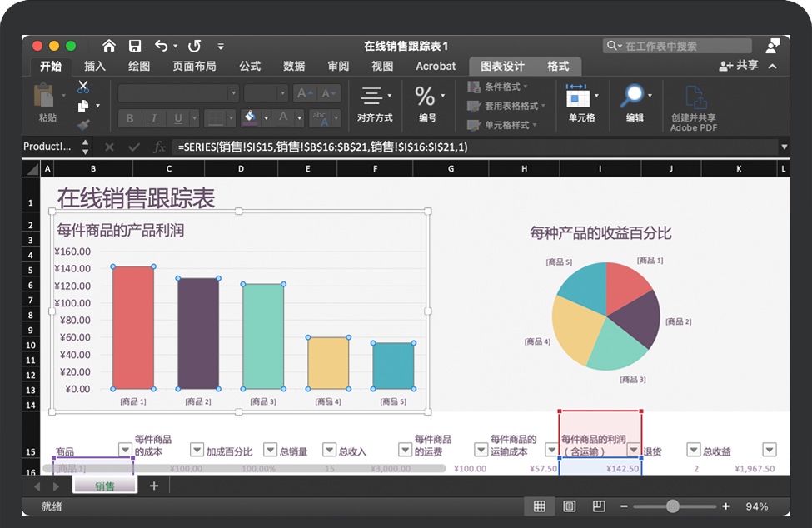Click the Save icon in title bar
This screenshot has width=812, height=528.
tap(135, 46)
